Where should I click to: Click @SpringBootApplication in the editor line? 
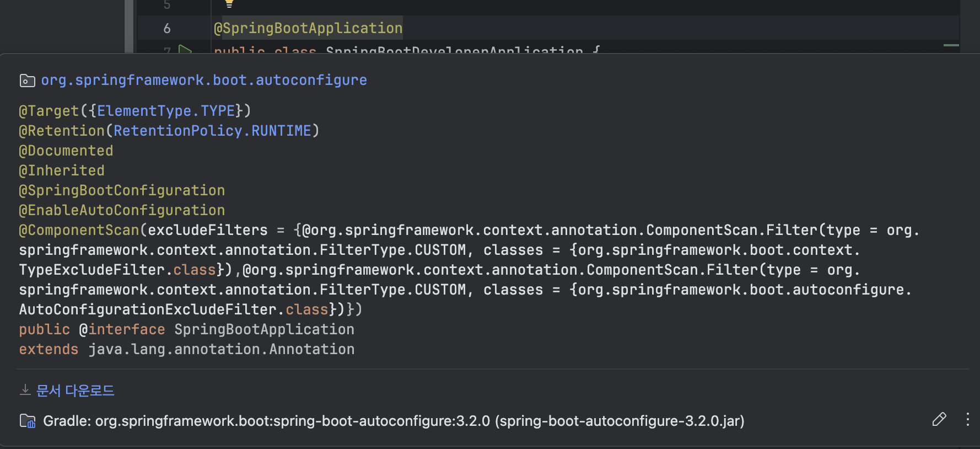click(x=308, y=28)
